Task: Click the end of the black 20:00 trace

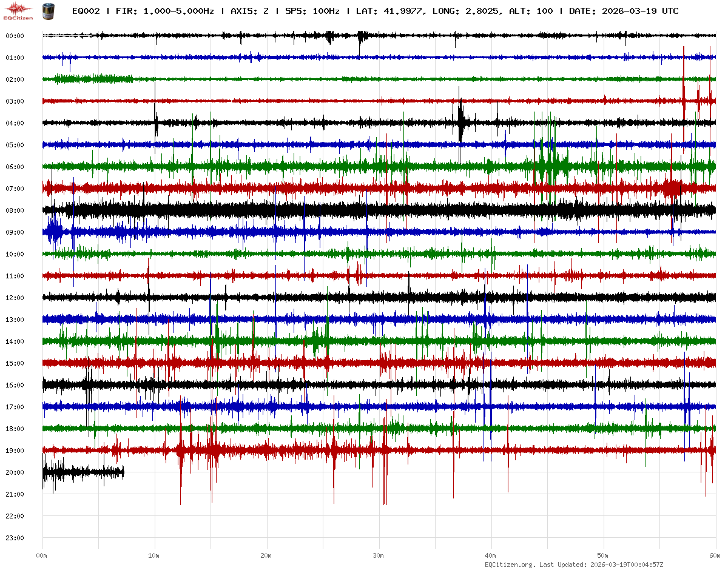Action: (123, 472)
